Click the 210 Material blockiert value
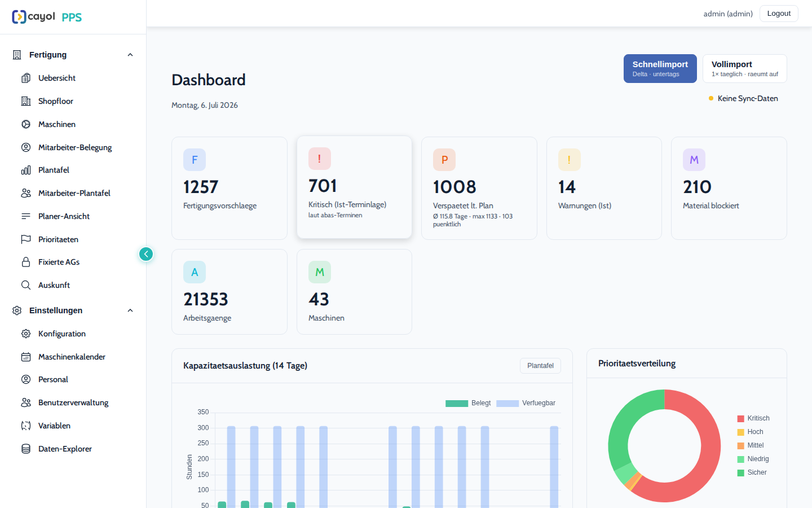812x508 pixels. pyautogui.click(x=697, y=187)
